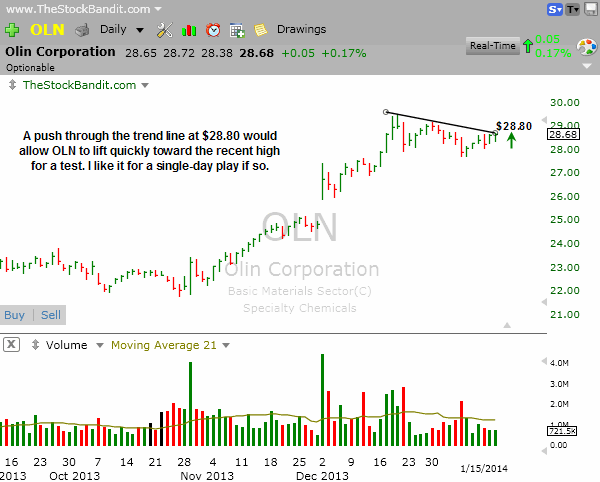600x482 pixels.
Task: Click the 4.0M volume axis label
Action: point(559,363)
